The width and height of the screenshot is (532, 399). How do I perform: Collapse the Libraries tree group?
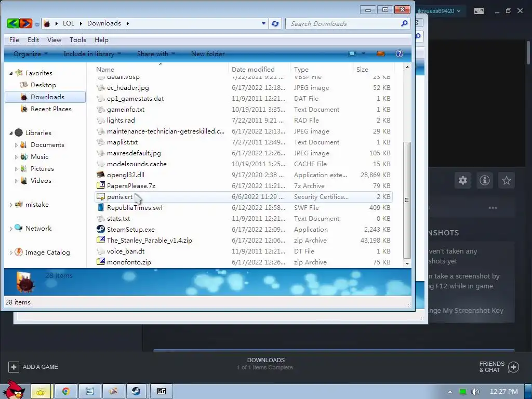click(11, 133)
